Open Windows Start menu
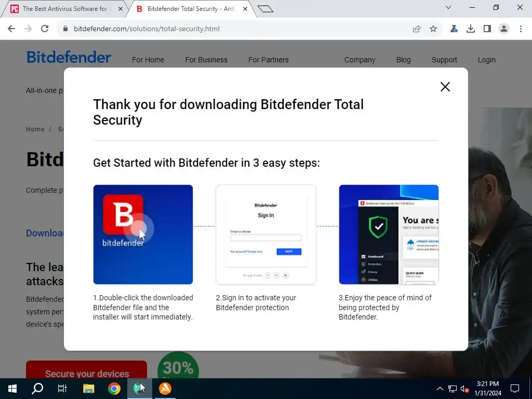The image size is (532, 399). (x=12, y=389)
